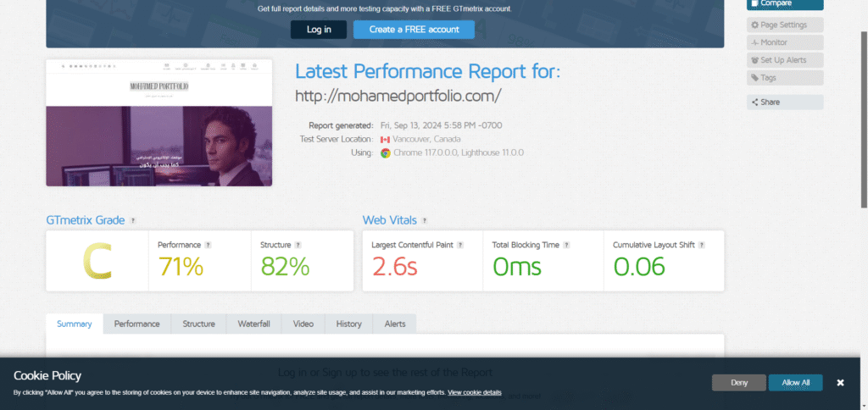Click help icon beside Performance score
Viewport: 868px width, 410px height.
(x=209, y=245)
